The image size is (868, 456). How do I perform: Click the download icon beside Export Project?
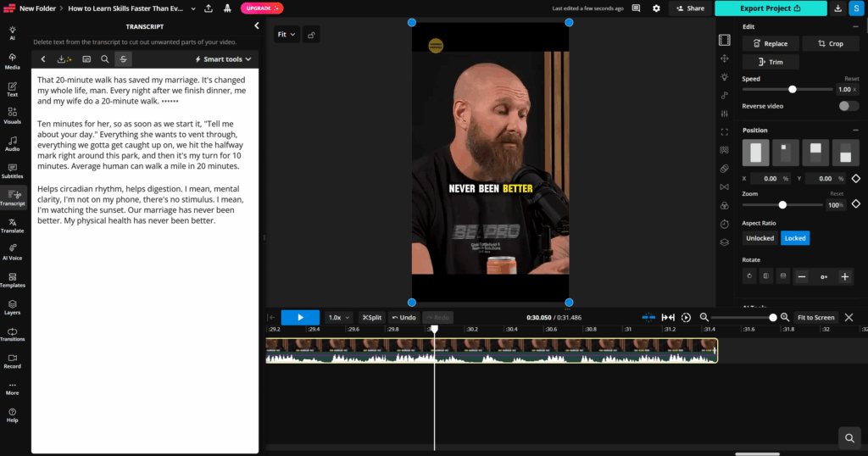(837, 8)
